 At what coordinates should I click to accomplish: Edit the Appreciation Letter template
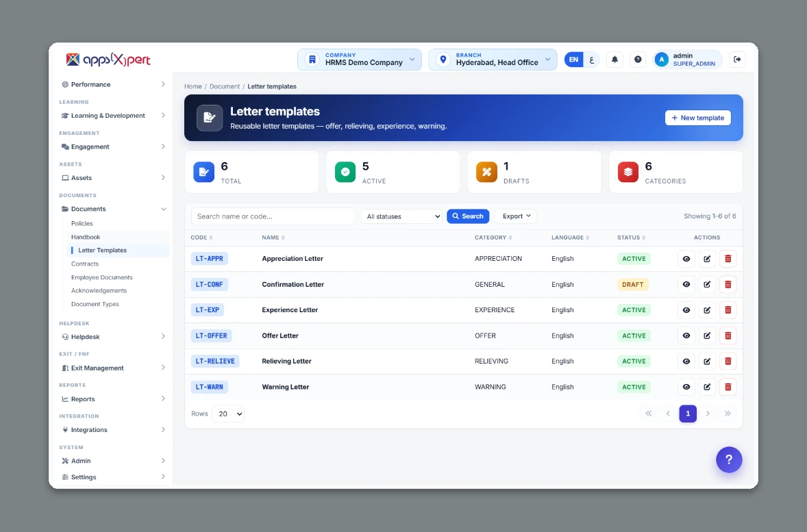pos(707,259)
